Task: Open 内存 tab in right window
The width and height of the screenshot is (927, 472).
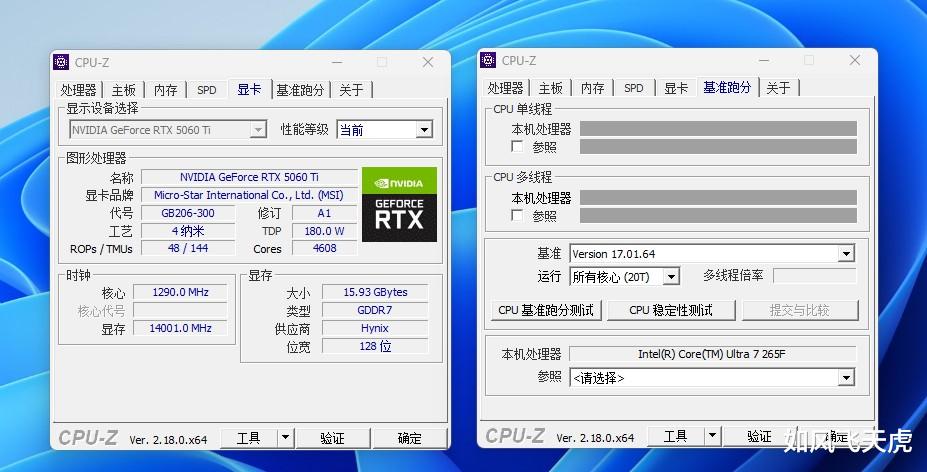Action: (x=592, y=88)
